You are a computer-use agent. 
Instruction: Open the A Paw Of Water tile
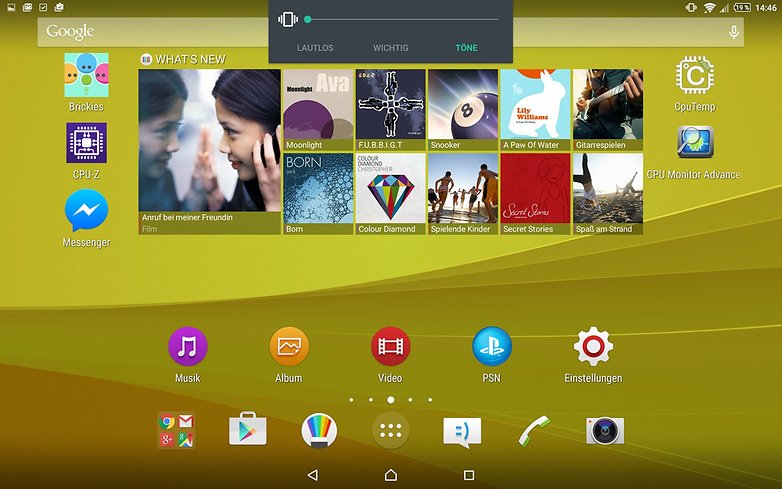coord(536,110)
